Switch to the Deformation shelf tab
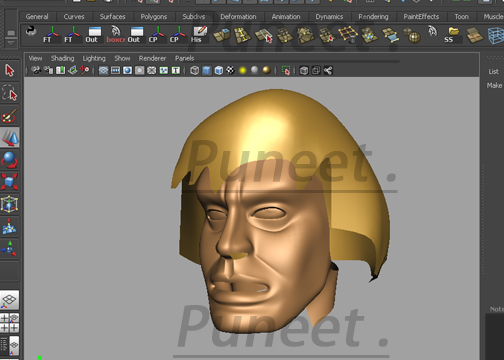Image resolution: width=504 pixels, height=360 pixels. point(238,17)
